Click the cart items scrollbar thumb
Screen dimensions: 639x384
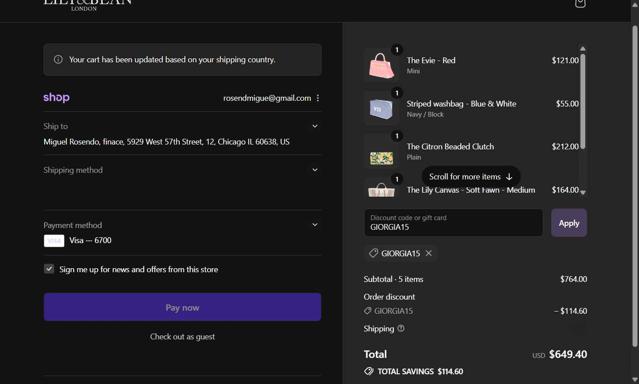tap(583, 101)
